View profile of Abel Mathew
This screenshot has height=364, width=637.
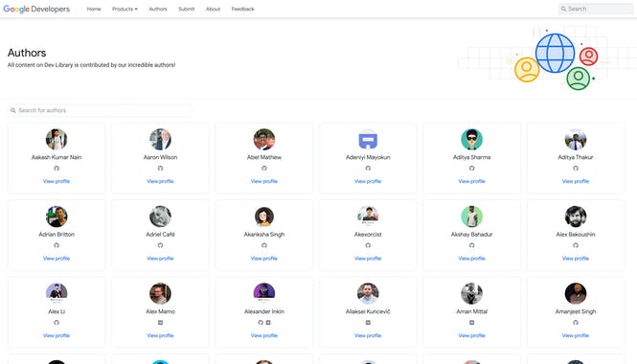coord(264,181)
